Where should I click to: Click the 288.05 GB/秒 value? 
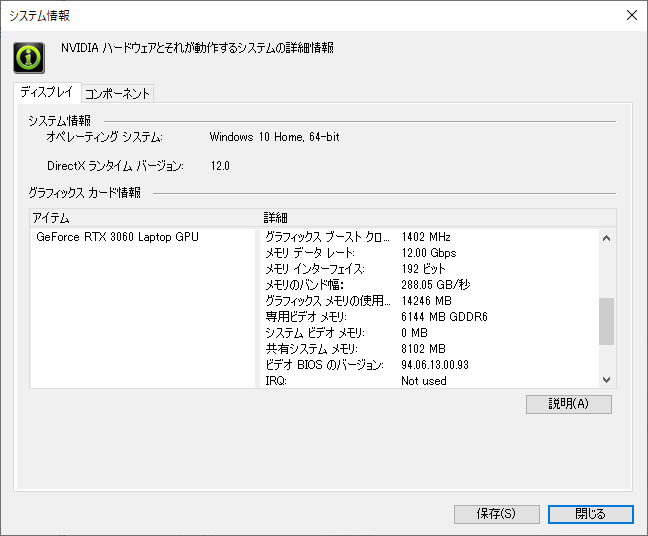tap(436, 285)
